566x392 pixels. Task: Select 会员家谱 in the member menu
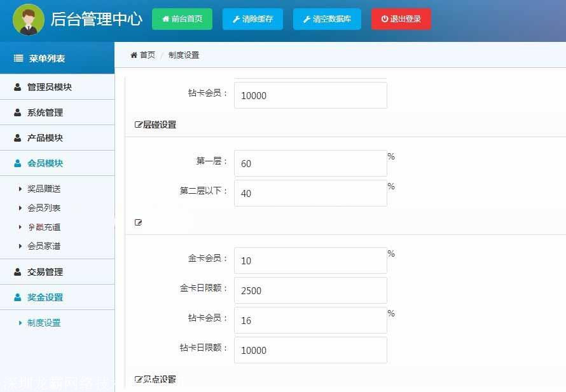point(44,246)
